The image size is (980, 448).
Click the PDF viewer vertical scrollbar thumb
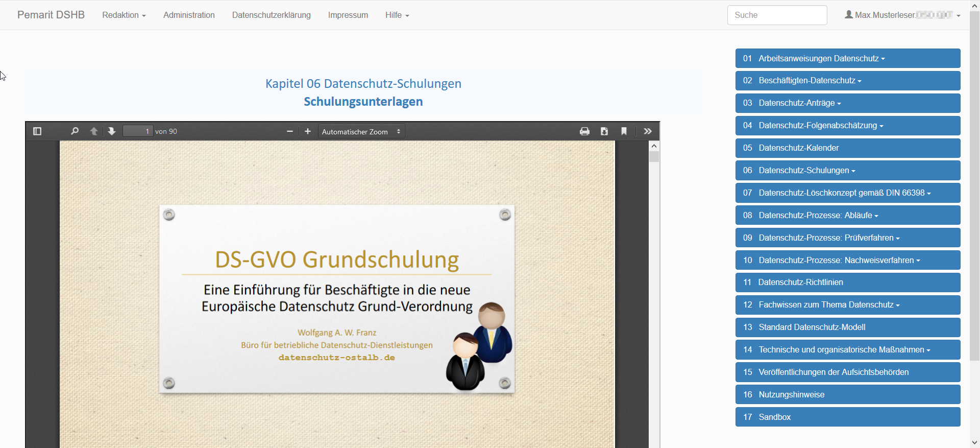click(x=654, y=157)
